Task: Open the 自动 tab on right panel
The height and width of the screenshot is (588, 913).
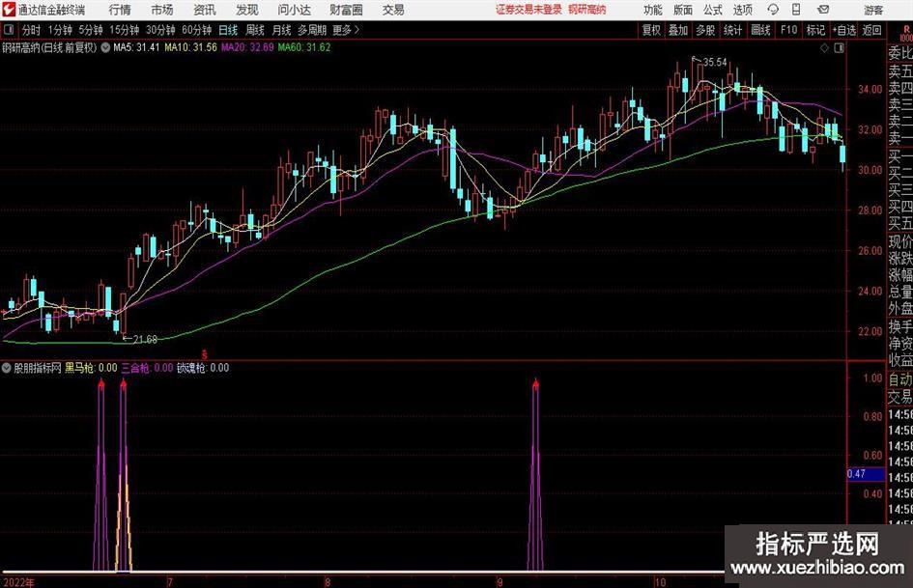Action: tap(899, 379)
